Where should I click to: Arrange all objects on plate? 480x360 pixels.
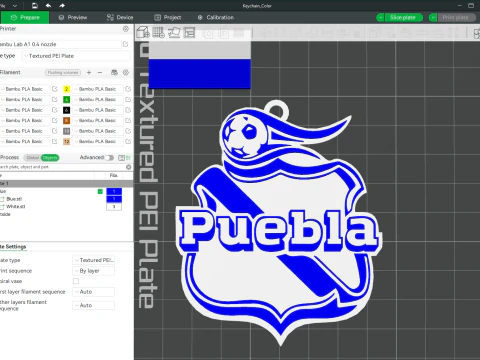[x=189, y=32]
